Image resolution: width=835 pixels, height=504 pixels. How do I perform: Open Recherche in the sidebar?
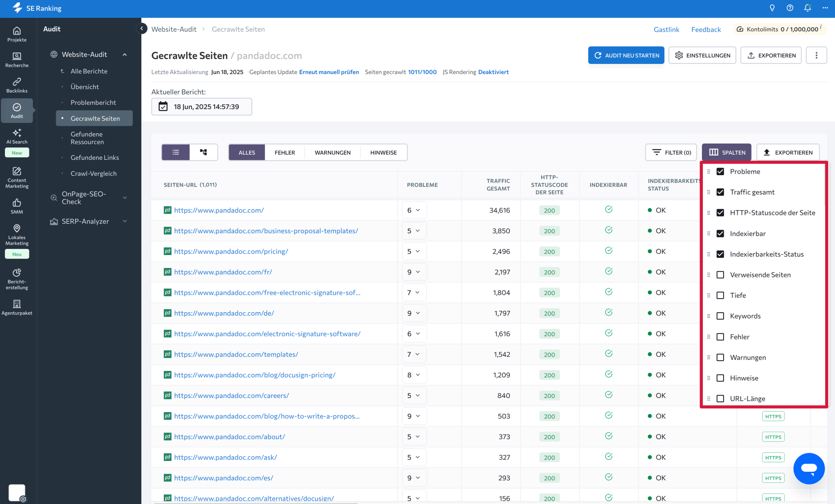(17, 60)
